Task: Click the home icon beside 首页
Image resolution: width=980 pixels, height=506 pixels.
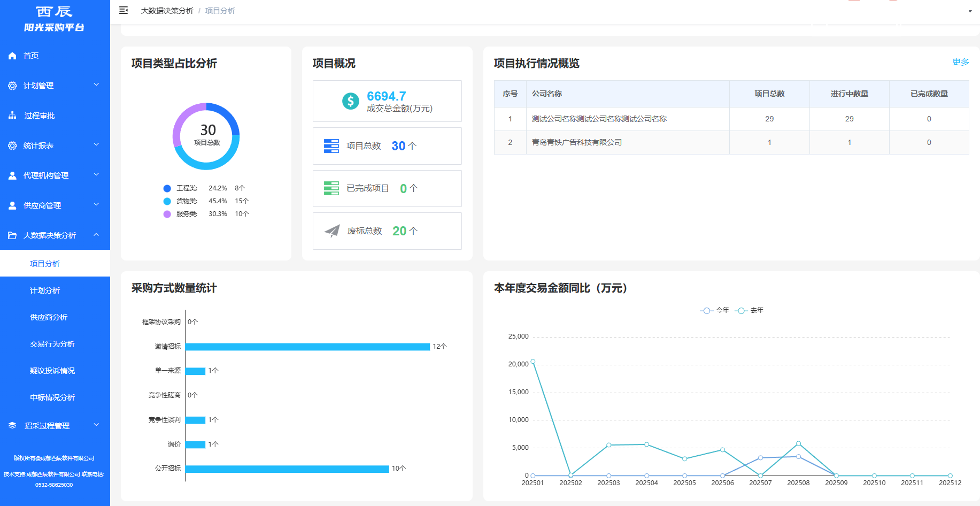Action: point(12,55)
